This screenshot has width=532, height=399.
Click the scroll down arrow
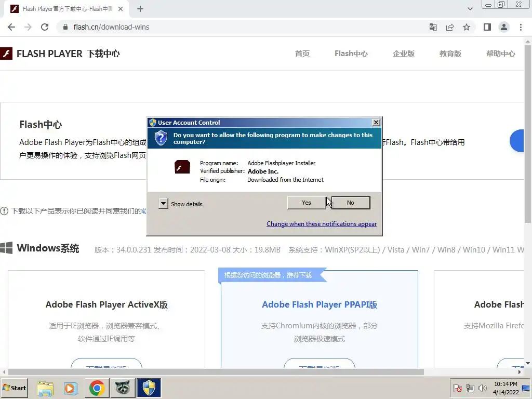tap(528, 363)
